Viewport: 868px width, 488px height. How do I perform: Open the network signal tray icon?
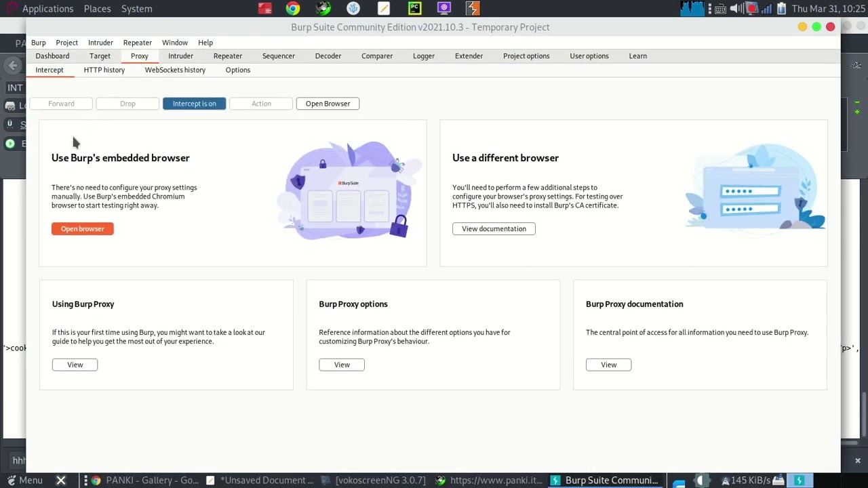tap(766, 9)
